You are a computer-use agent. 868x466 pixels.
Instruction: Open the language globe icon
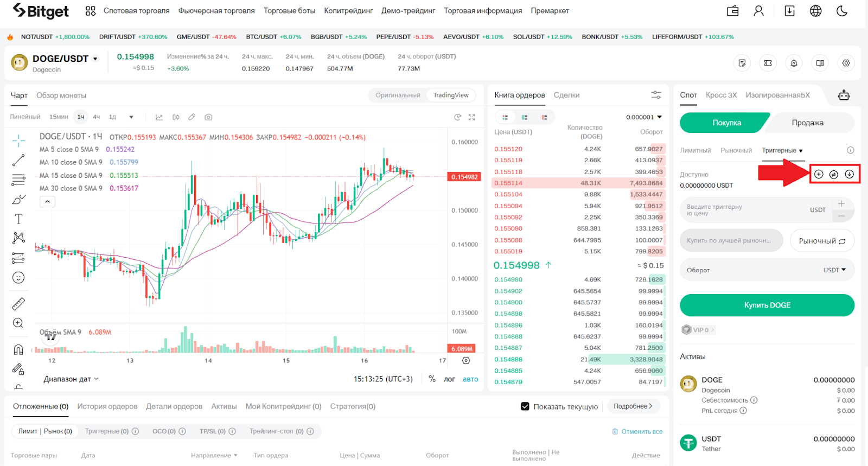point(815,11)
